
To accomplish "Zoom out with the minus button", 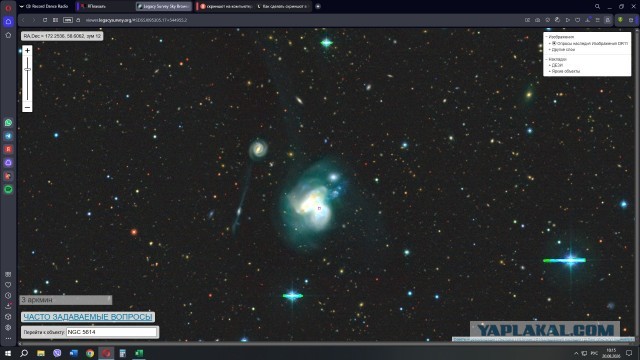I will pyautogui.click(x=27, y=108).
